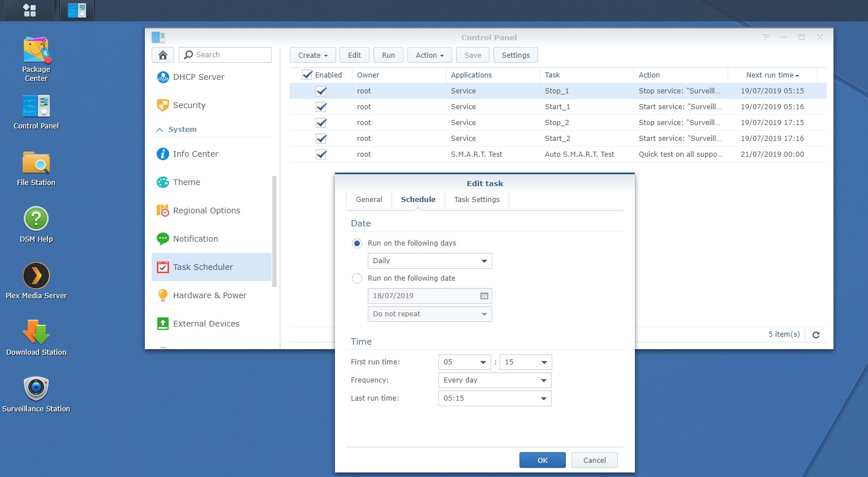The height and width of the screenshot is (477, 868).
Task: Click the Info Center icon
Action: 163,154
